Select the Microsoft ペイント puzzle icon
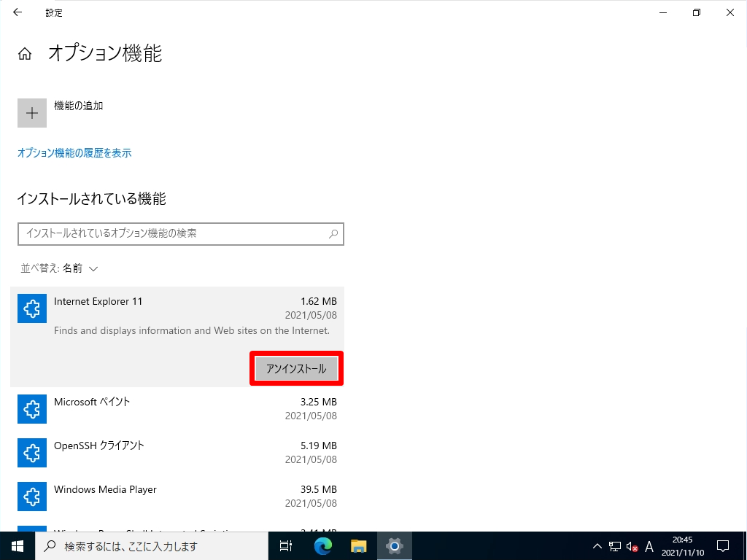747x560 pixels. coord(32,409)
